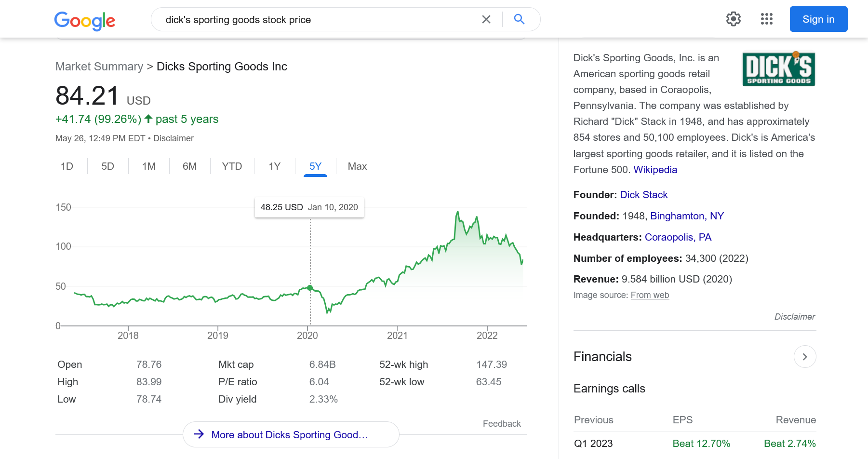This screenshot has width=868, height=459.
Task: Click the chart's Jan 10, 2020 data point
Action: (x=310, y=288)
